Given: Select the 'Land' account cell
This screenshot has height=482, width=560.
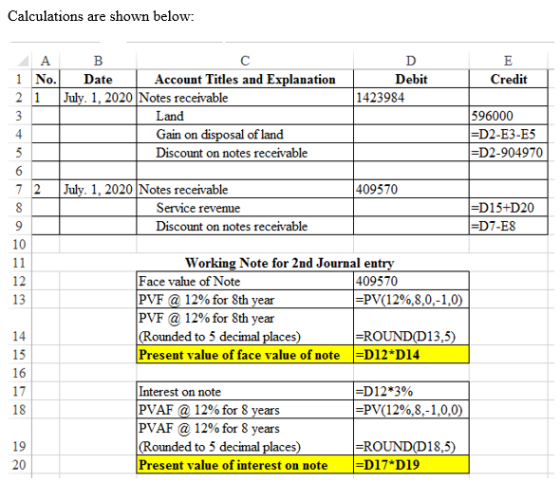Looking at the screenshot, I should (245, 116).
